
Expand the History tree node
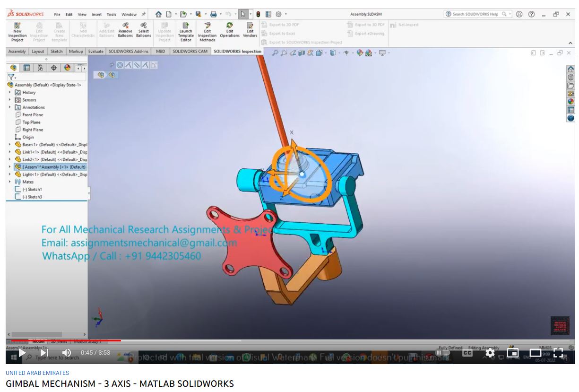9,92
